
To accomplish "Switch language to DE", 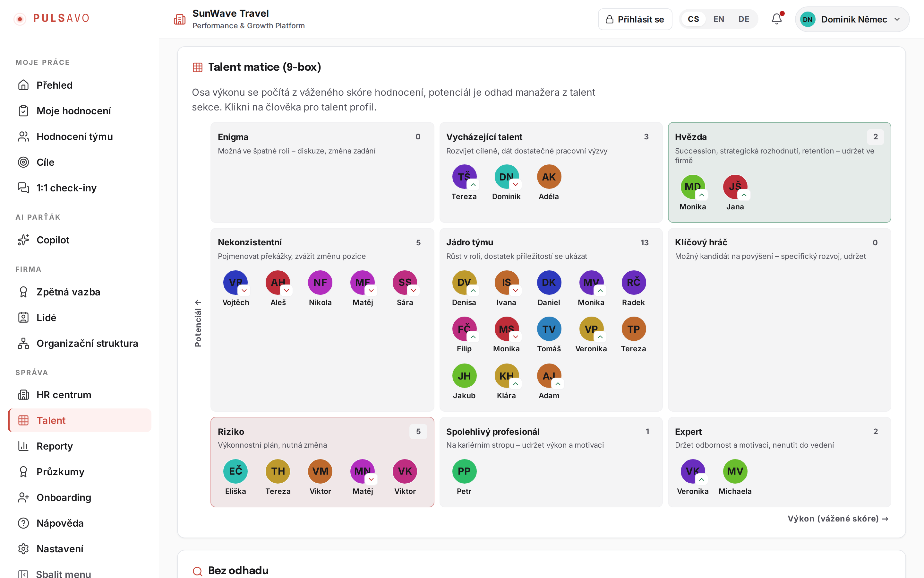I will pyautogui.click(x=744, y=19).
